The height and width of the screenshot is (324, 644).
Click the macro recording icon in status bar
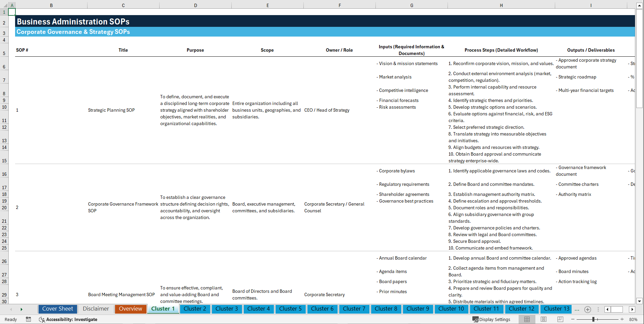click(28, 319)
